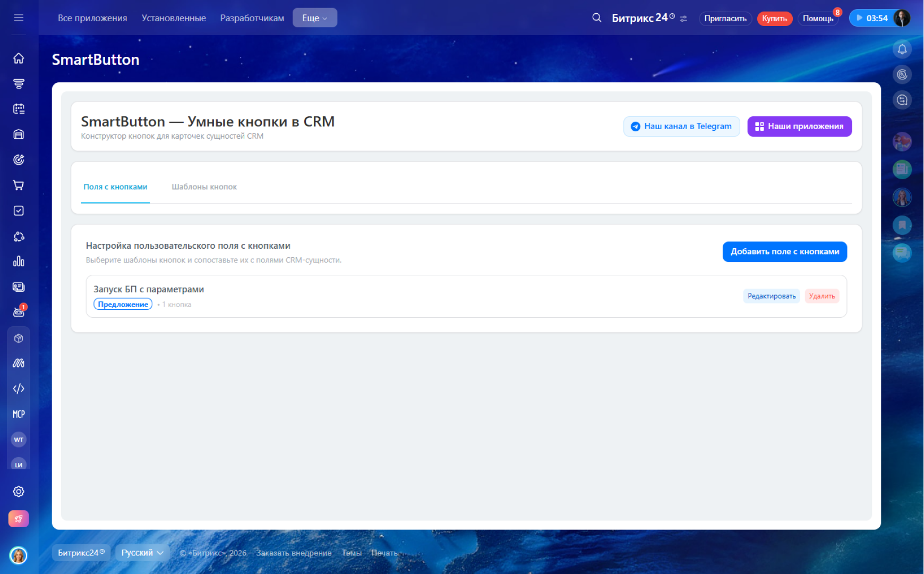Image resolution: width=924 pixels, height=574 pixels.
Task: Click the heart avatar in right panel
Action: pyautogui.click(x=902, y=142)
